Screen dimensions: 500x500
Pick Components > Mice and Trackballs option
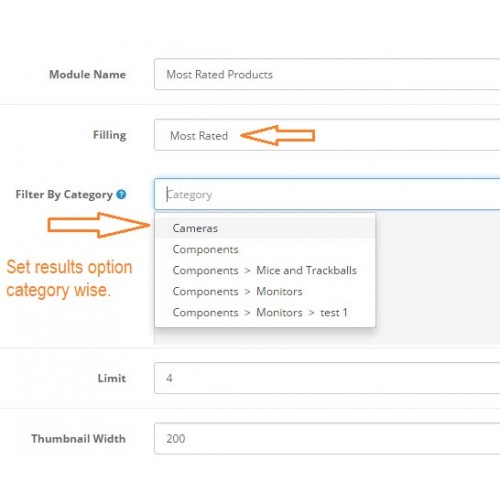pos(265,270)
